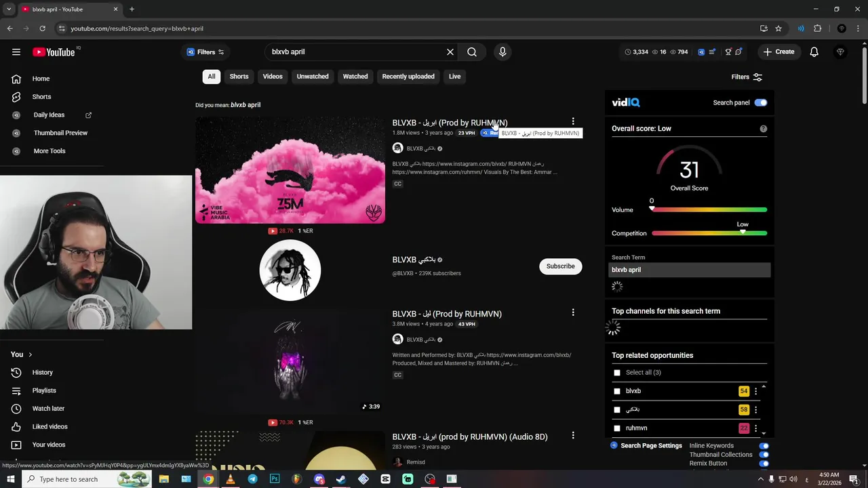Select the Shorts filter chip
This screenshot has height=488, width=868.
click(239, 77)
